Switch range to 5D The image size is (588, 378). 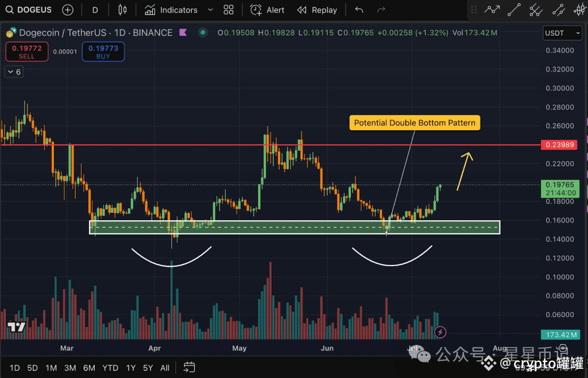[32, 368]
